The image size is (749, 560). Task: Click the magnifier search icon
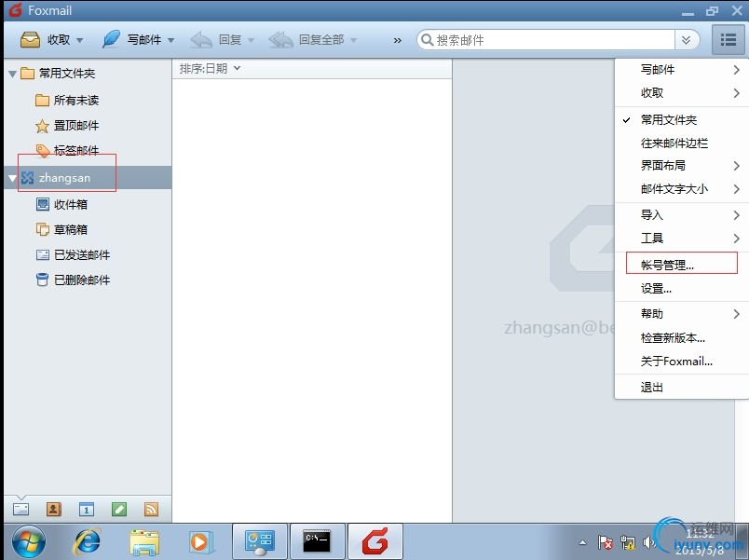(x=427, y=40)
